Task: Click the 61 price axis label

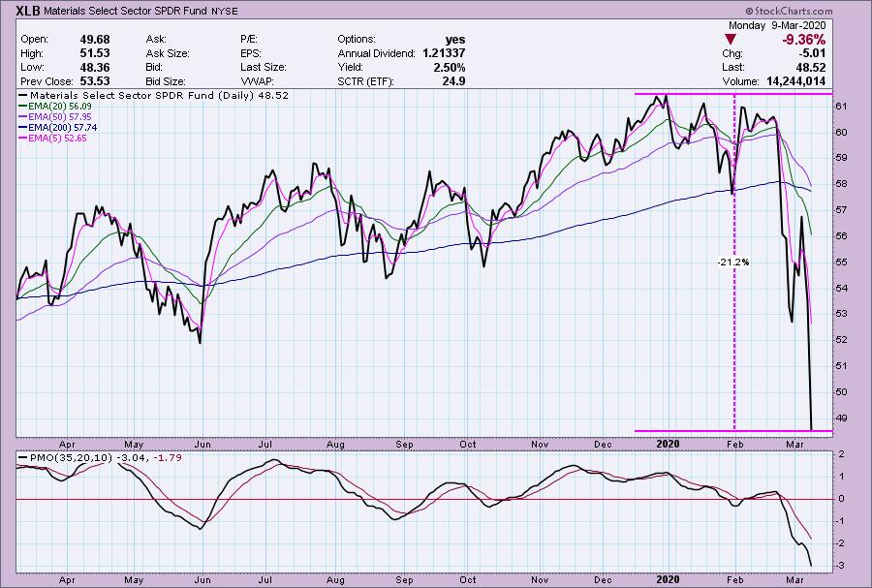Action: click(841, 107)
